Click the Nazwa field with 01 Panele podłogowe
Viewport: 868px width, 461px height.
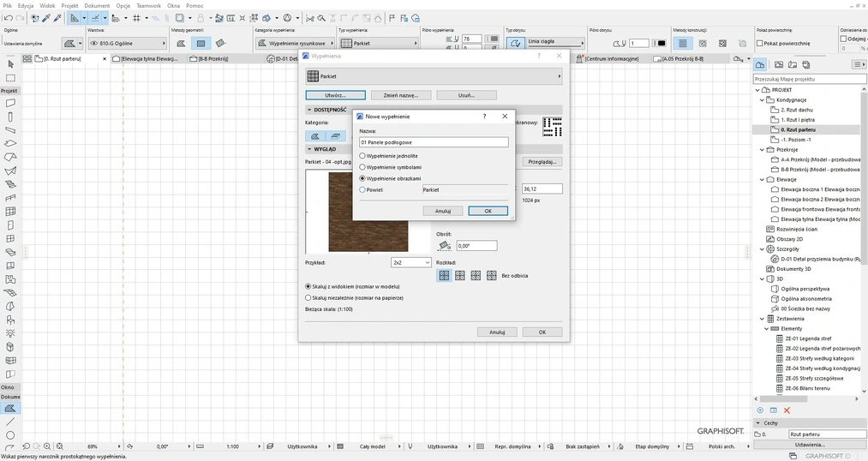pos(434,142)
